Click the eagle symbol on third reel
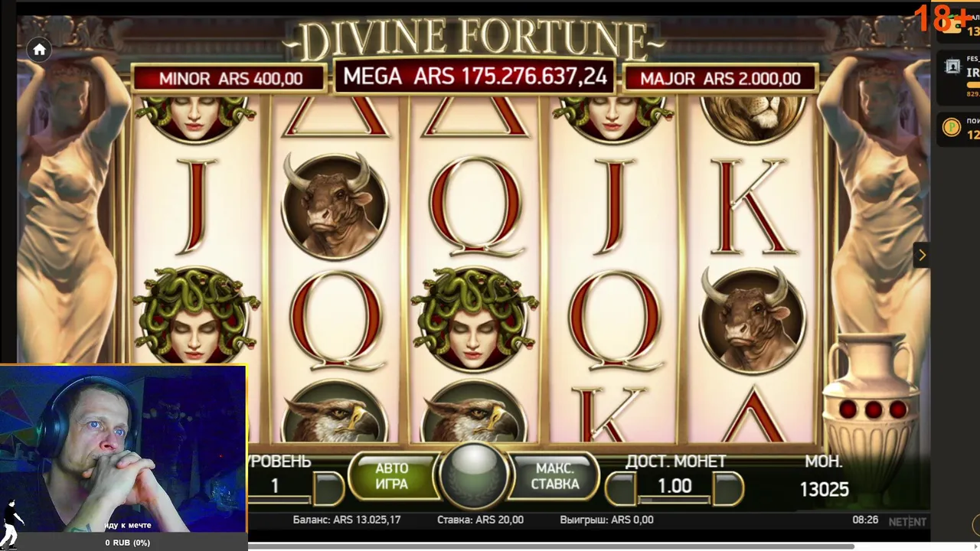Viewport: 980px width, 551px height. [x=475, y=414]
